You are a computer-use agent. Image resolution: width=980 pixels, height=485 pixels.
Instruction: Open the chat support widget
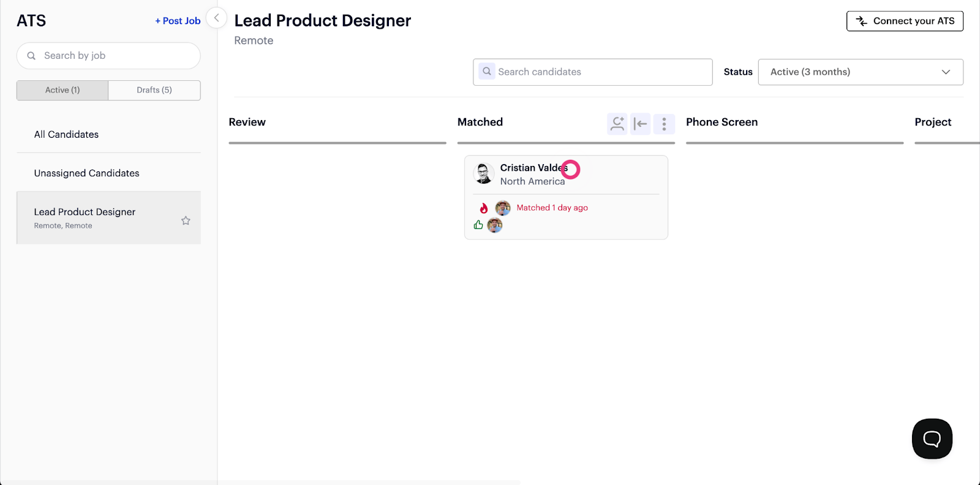[932, 438]
